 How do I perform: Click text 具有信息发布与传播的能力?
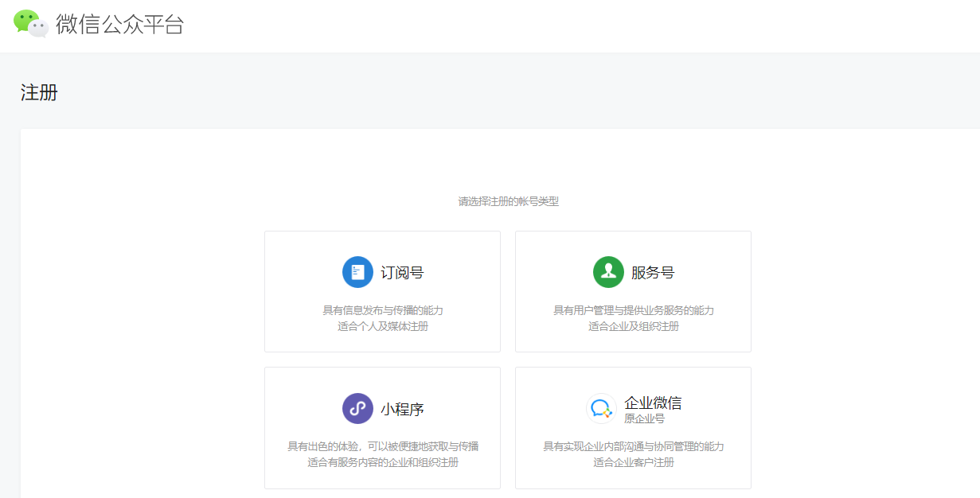click(383, 310)
